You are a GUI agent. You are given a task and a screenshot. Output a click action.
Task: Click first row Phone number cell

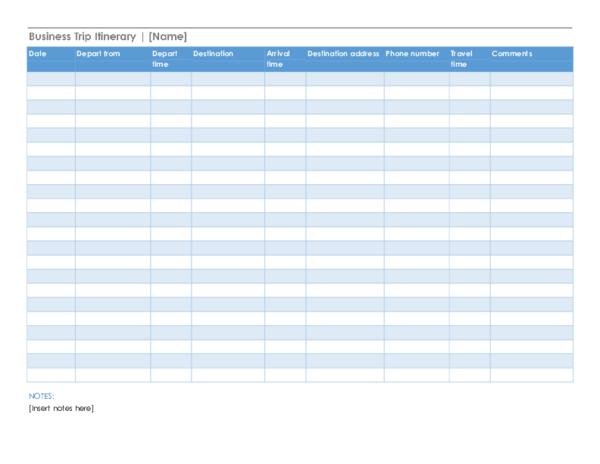416,78
